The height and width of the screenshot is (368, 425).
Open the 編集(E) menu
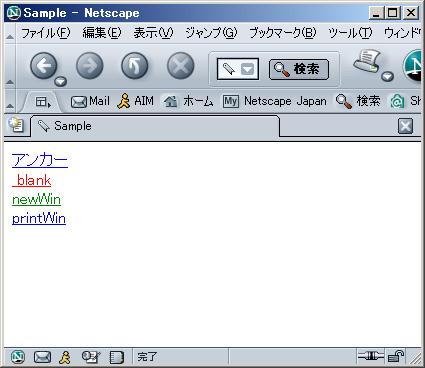click(x=102, y=33)
